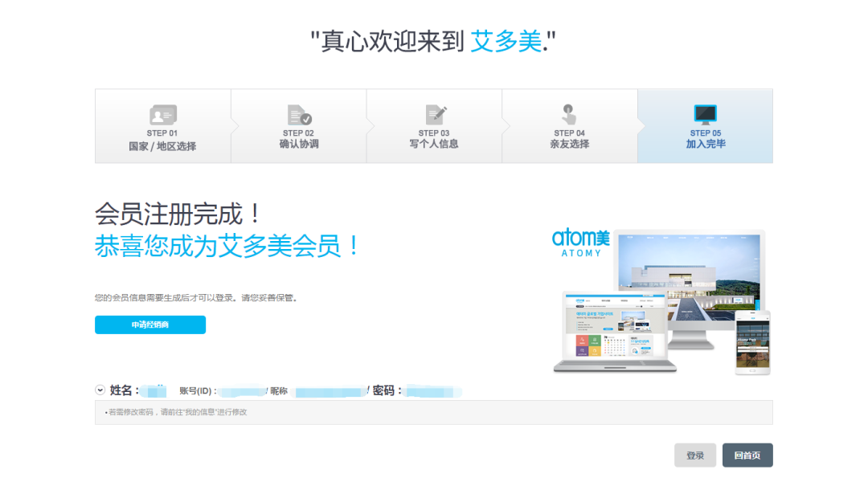Click the 密码 label

click(x=387, y=390)
